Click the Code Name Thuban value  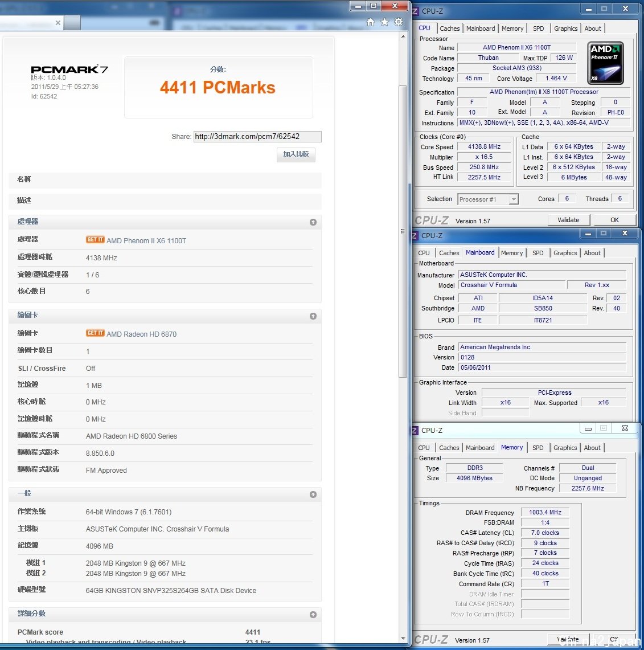(x=488, y=58)
